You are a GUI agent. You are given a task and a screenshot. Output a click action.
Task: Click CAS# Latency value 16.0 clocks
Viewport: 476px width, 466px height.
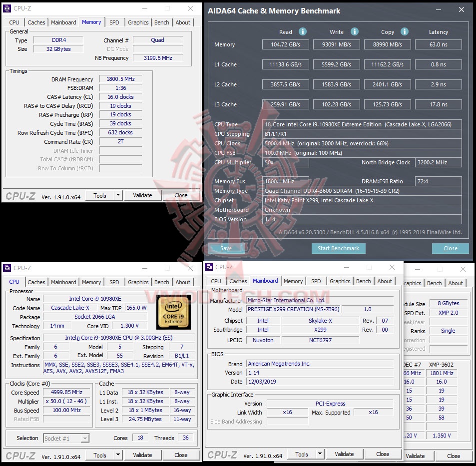[120, 97]
